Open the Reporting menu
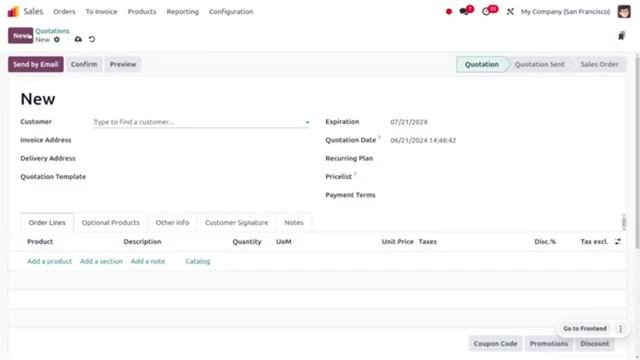 click(182, 12)
